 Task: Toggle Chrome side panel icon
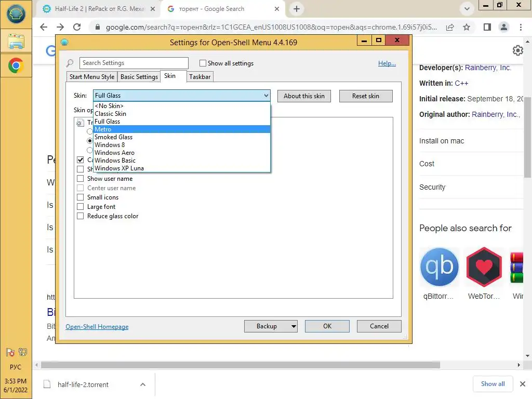click(487, 27)
